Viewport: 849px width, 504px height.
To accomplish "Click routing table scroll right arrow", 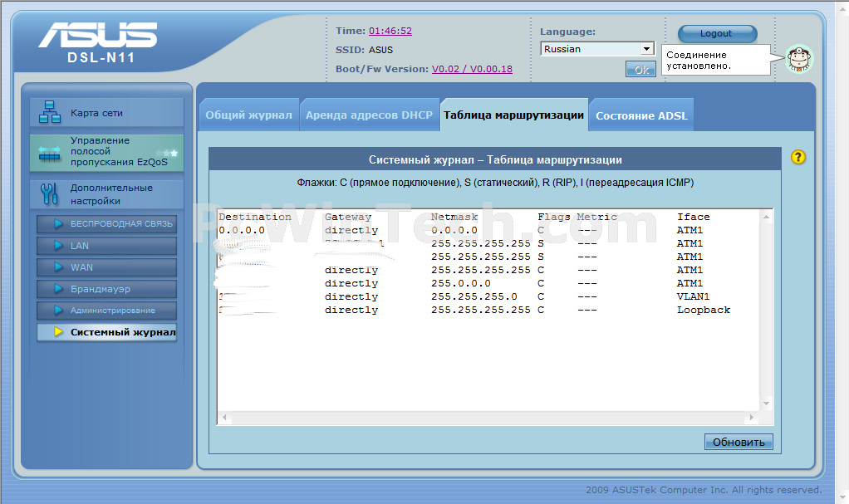I will click(751, 418).
